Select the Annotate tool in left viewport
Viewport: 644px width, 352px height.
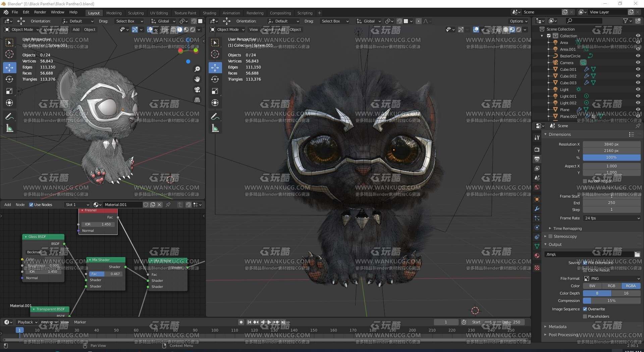[x=9, y=116]
